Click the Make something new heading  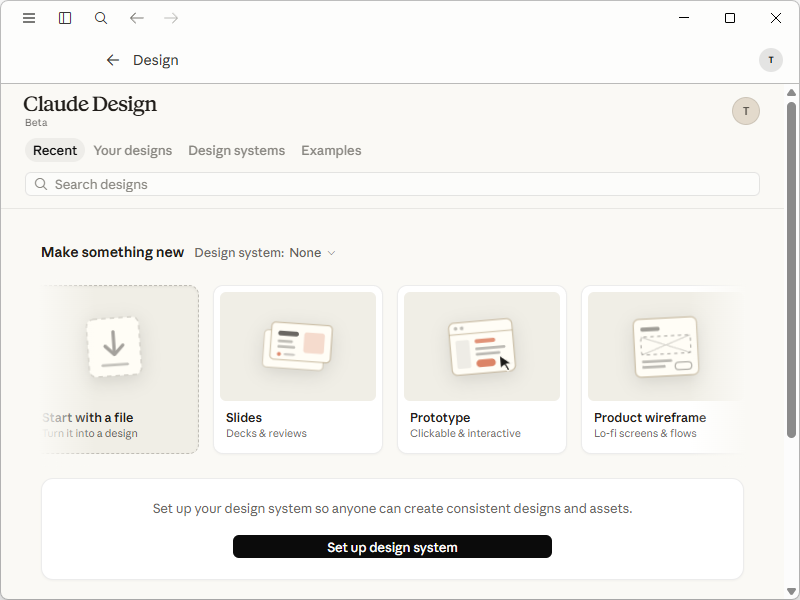pos(112,252)
